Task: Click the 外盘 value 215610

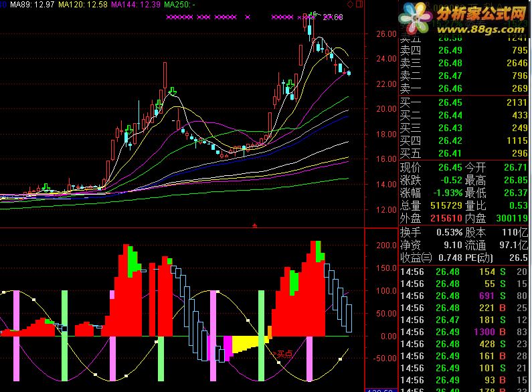Action: (446, 218)
